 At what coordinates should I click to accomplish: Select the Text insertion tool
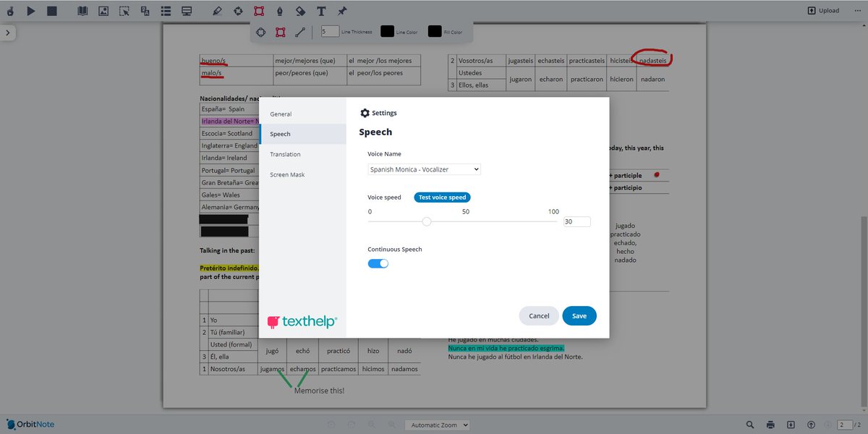(x=321, y=10)
